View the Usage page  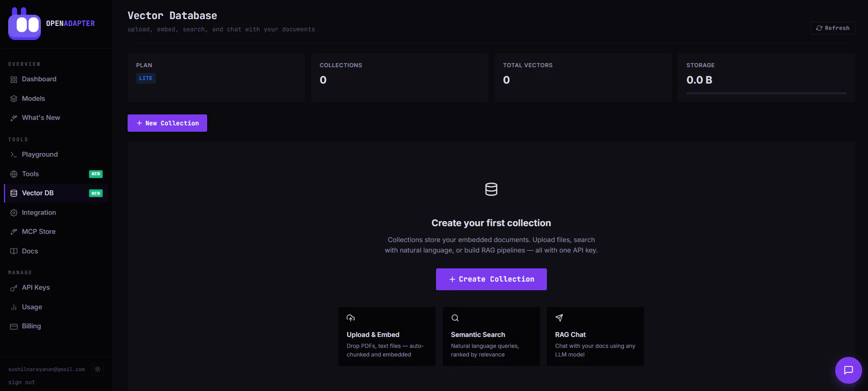[x=56, y=307]
